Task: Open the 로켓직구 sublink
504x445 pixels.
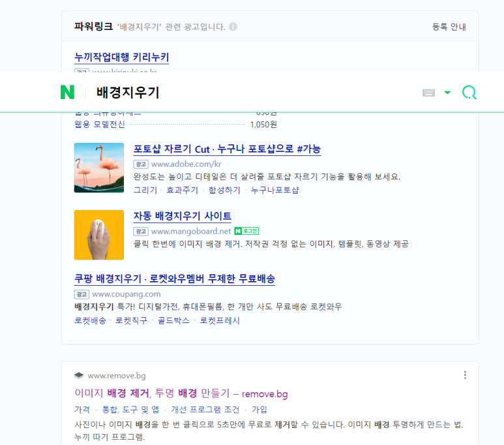Action: click(131, 320)
